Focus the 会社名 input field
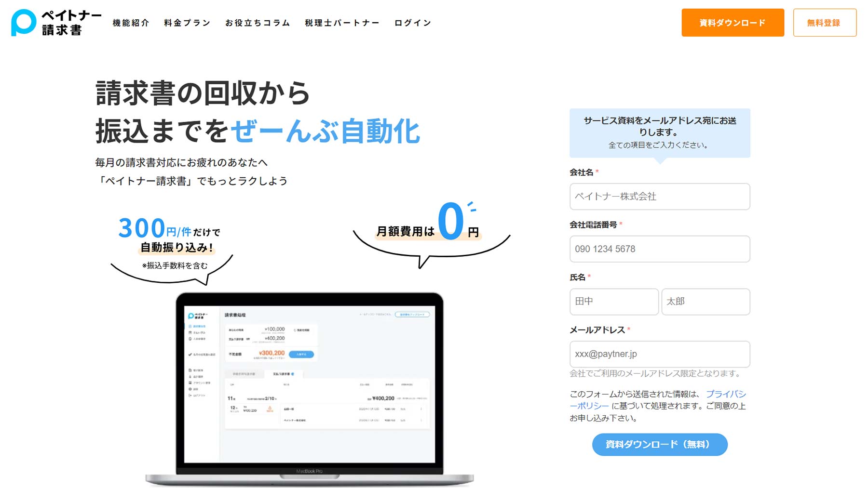The height and width of the screenshot is (488, 868). tap(660, 197)
